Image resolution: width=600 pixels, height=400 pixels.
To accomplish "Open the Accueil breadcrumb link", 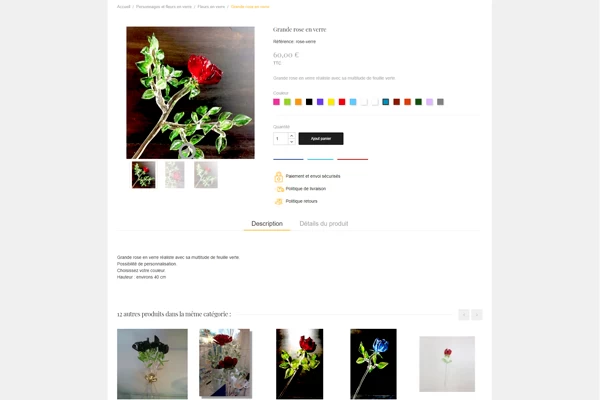I will click(124, 7).
